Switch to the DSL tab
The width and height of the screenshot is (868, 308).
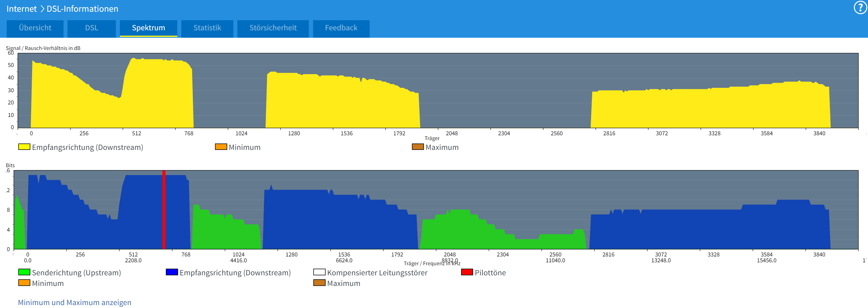[x=91, y=28]
